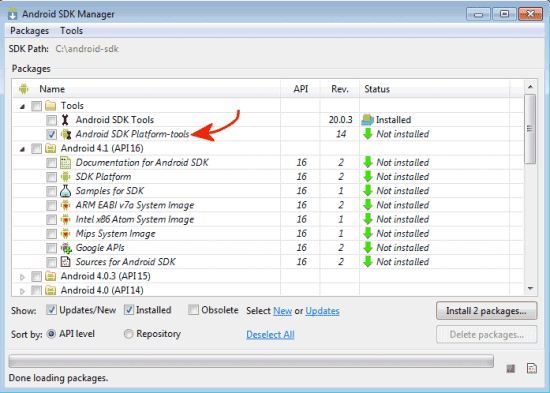Select the Repository sort radio button
This screenshot has height=393, width=550.
[128, 334]
